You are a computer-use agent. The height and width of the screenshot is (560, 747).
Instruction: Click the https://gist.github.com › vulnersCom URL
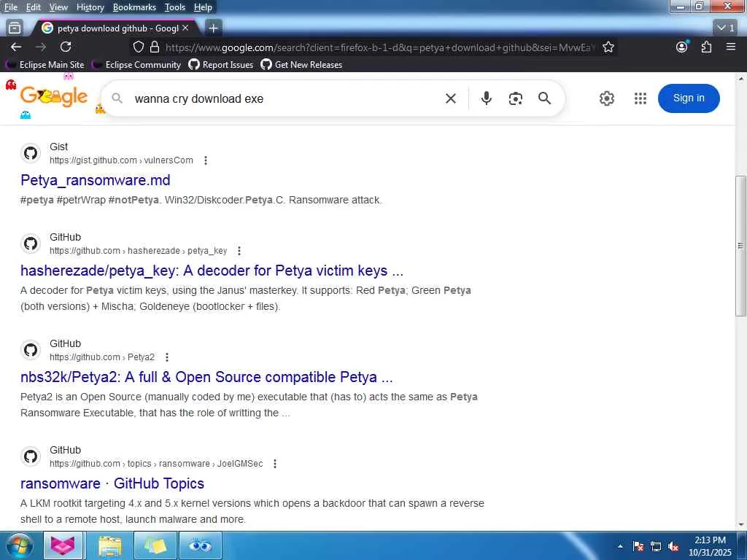click(122, 160)
